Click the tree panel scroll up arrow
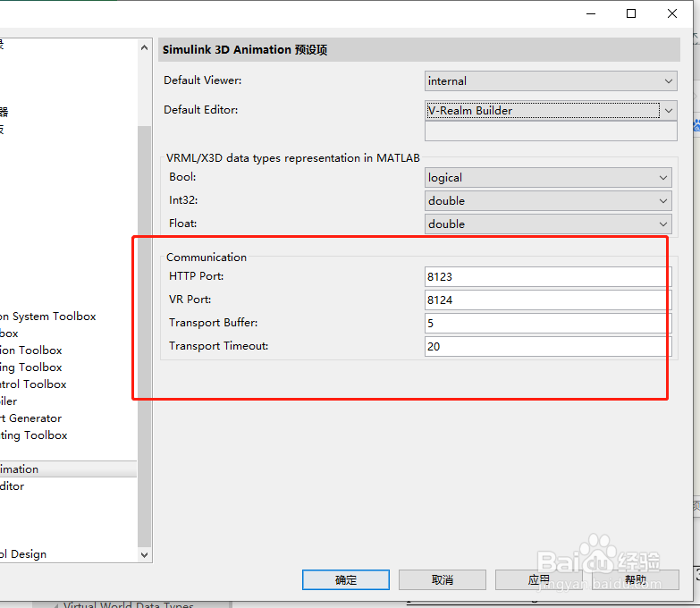This screenshot has height=608, width=700. point(144,47)
